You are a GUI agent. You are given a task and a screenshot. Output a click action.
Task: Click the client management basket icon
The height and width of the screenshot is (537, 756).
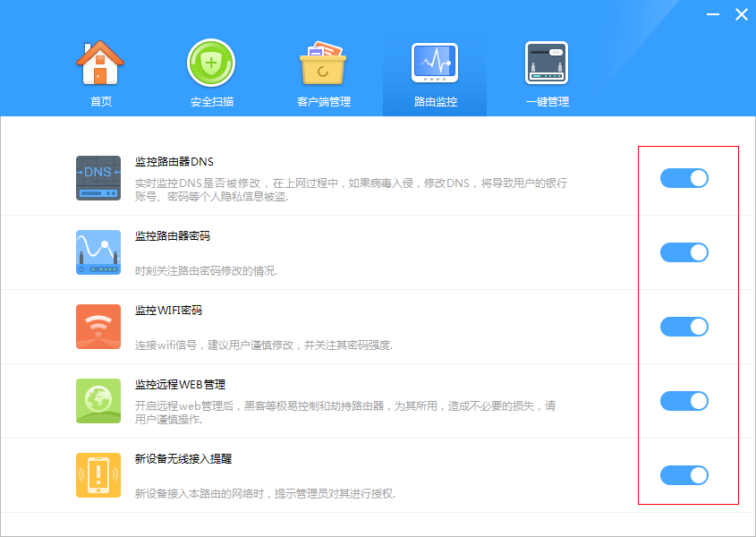click(x=323, y=63)
